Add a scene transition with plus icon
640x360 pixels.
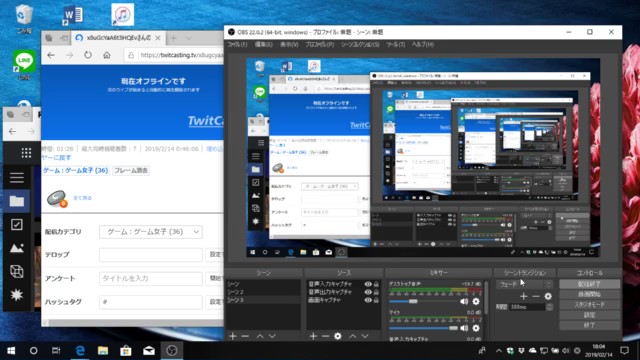(524, 296)
